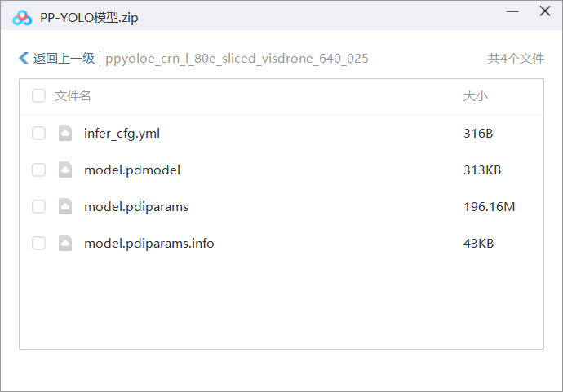This screenshot has height=392, width=563.
Task: Minimize the archive preview window
Action: pos(512,11)
